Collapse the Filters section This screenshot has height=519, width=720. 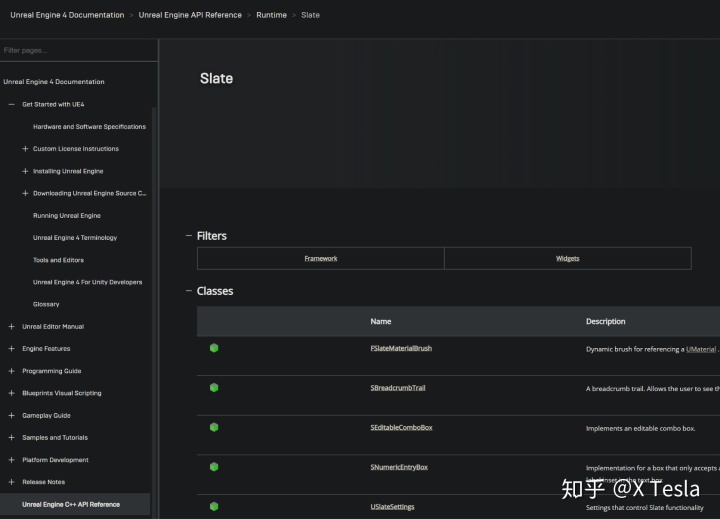[188, 236]
